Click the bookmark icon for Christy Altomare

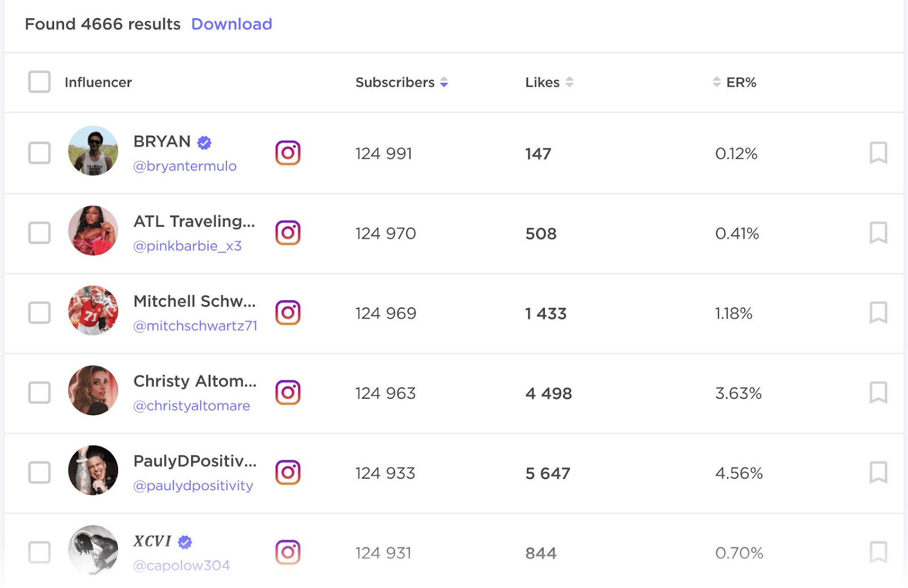click(878, 392)
